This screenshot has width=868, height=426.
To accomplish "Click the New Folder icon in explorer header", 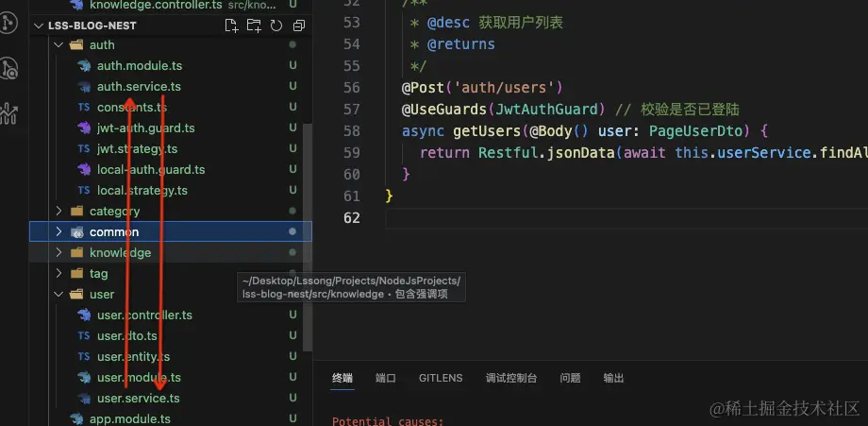I will click(254, 26).
